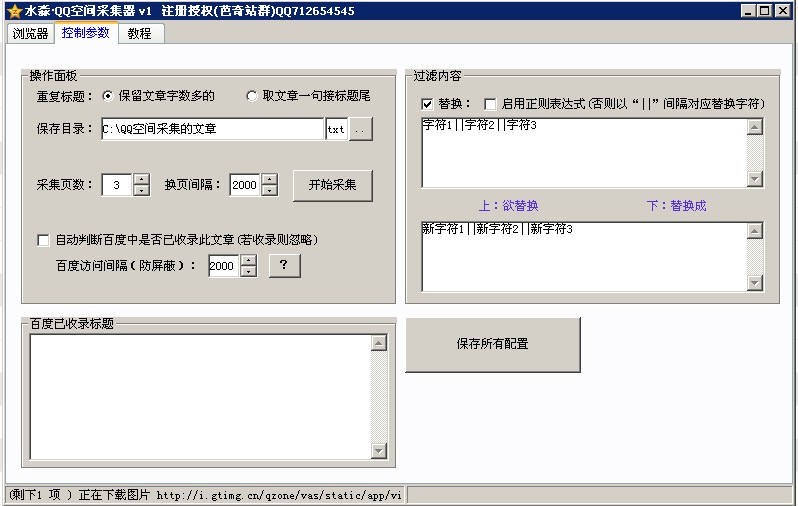This screenshot has height=506, width=798.
Task: Decrease 百度访问间隔 with down arrow
Action: click(248, 271)
